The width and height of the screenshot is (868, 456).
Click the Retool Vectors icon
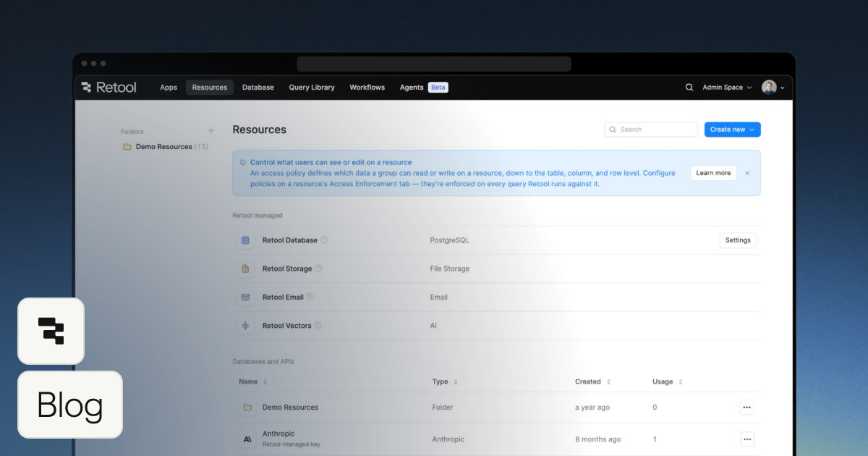[245, 326]
